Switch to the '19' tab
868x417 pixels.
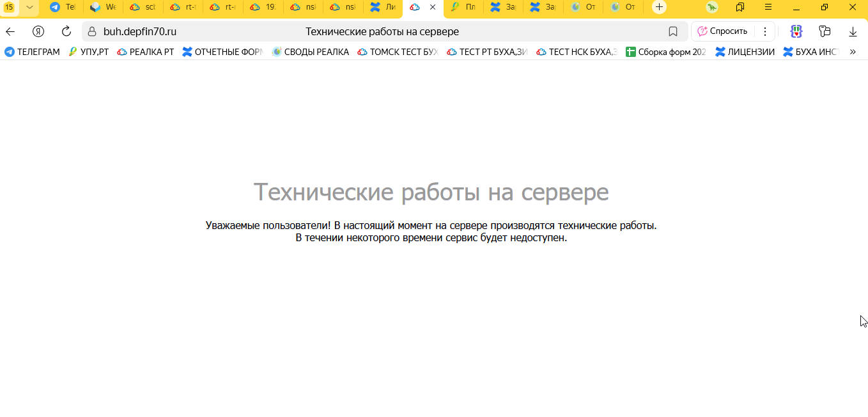pos(263,7)
